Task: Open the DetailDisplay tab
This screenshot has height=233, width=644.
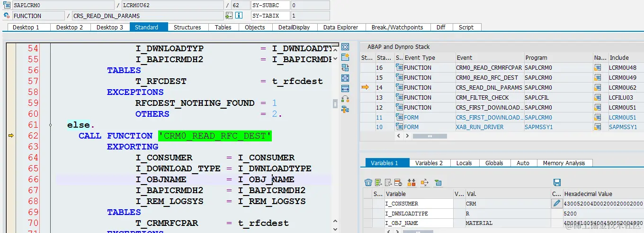Action: pos(294,27)
